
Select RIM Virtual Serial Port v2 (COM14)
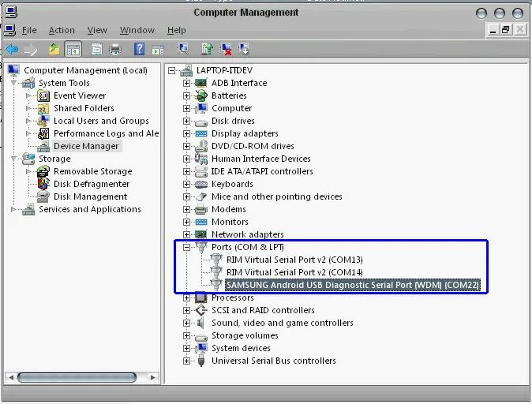tap(294, 272)
